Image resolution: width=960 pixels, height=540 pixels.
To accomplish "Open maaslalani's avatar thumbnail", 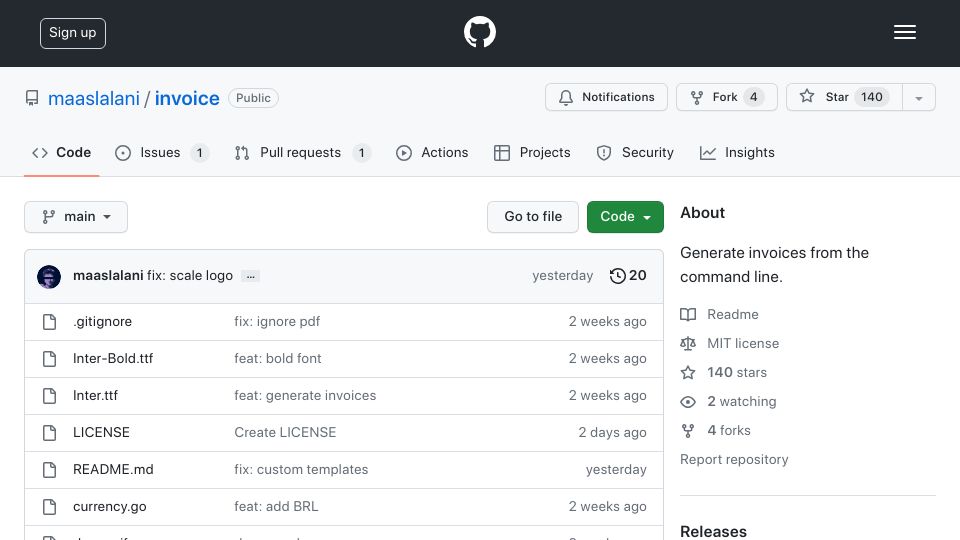I will tap(49, 277).
